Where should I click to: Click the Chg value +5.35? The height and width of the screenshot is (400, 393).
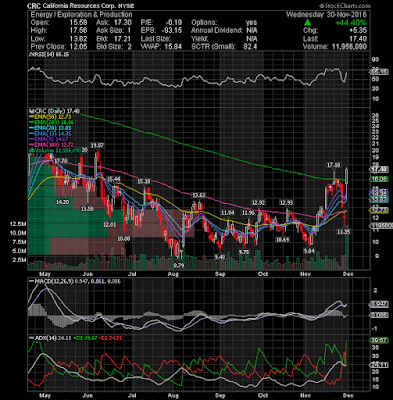tap(357, 31)
